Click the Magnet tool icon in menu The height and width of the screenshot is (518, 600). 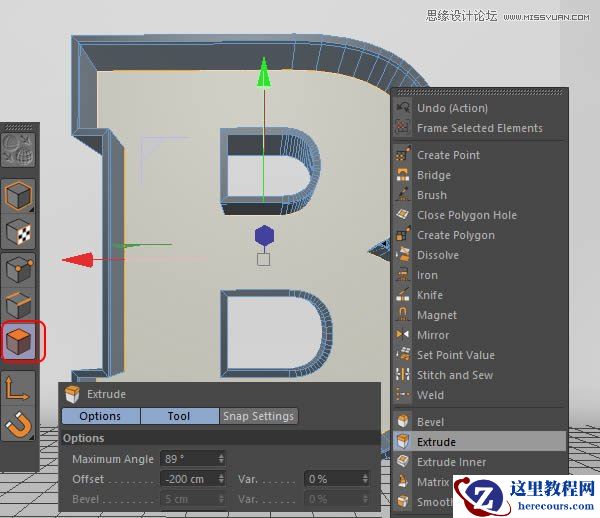click(x=403, y=315)
